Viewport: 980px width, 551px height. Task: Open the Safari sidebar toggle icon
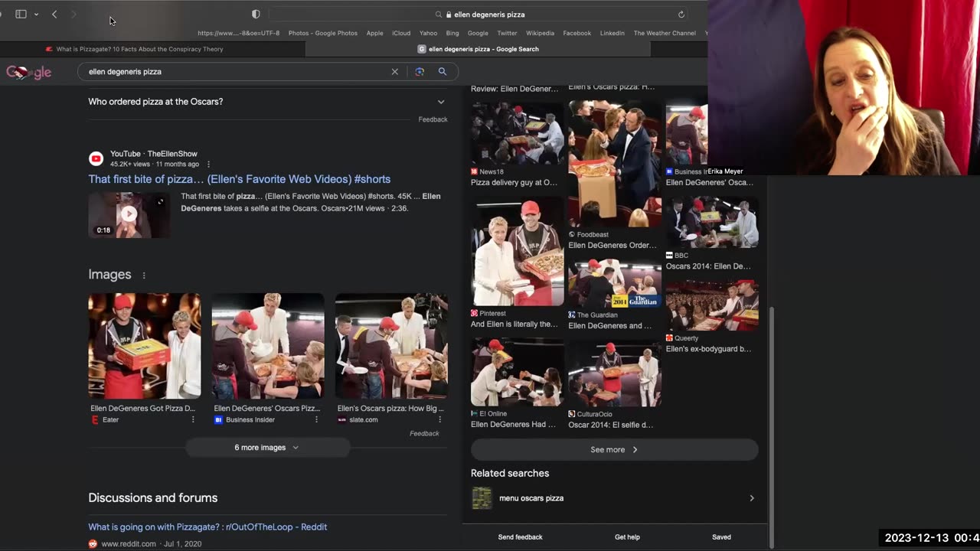pyautogui.click(x=21, y=14)
